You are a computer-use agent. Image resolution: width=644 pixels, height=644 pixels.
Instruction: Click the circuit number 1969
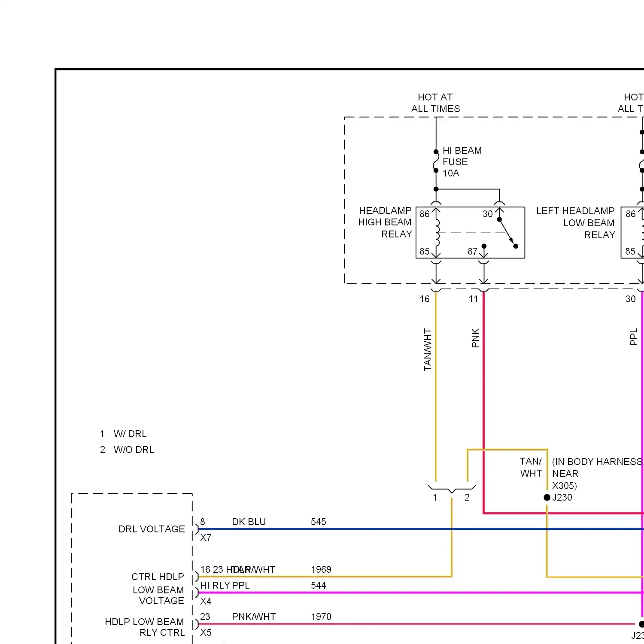coord(321,569)
